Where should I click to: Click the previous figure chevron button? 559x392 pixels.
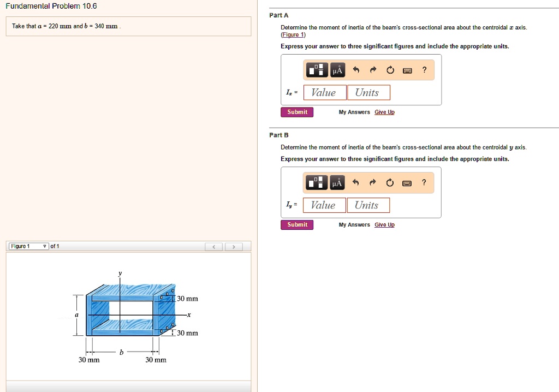click(213, 246)
